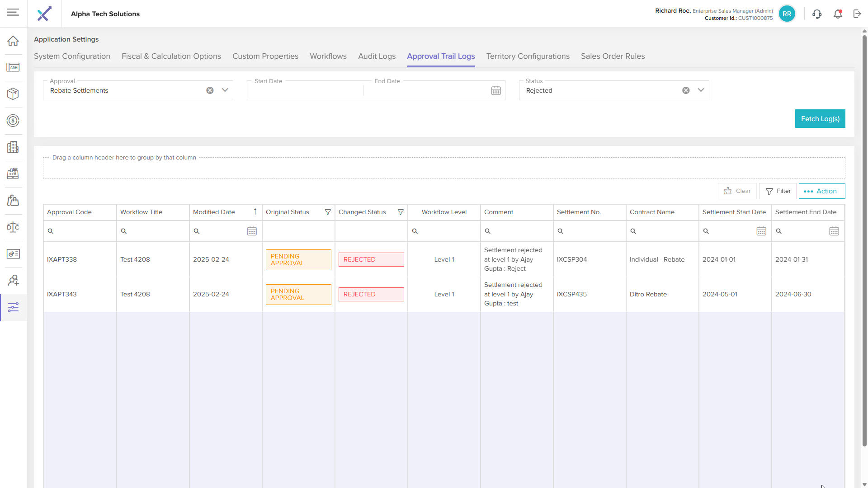
Task: Clear the Rebate Settlements approval selection
Action: 210,90
